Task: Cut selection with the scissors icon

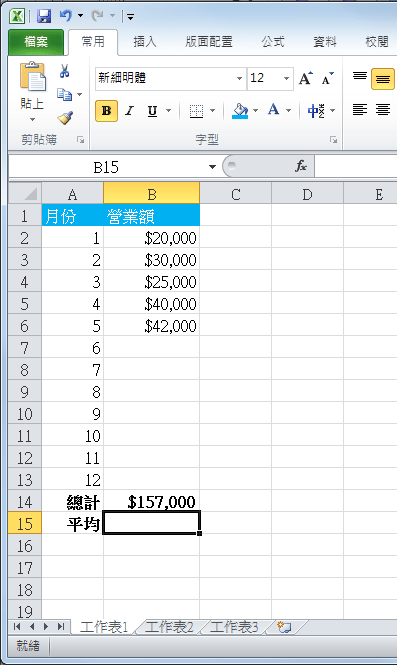Action: point(64,71)
